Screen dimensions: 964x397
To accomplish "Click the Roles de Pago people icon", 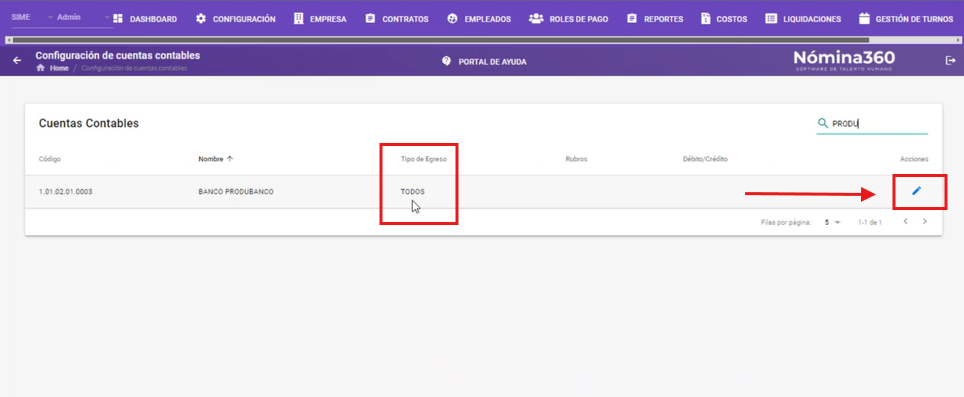I will (x=536, y=18).
